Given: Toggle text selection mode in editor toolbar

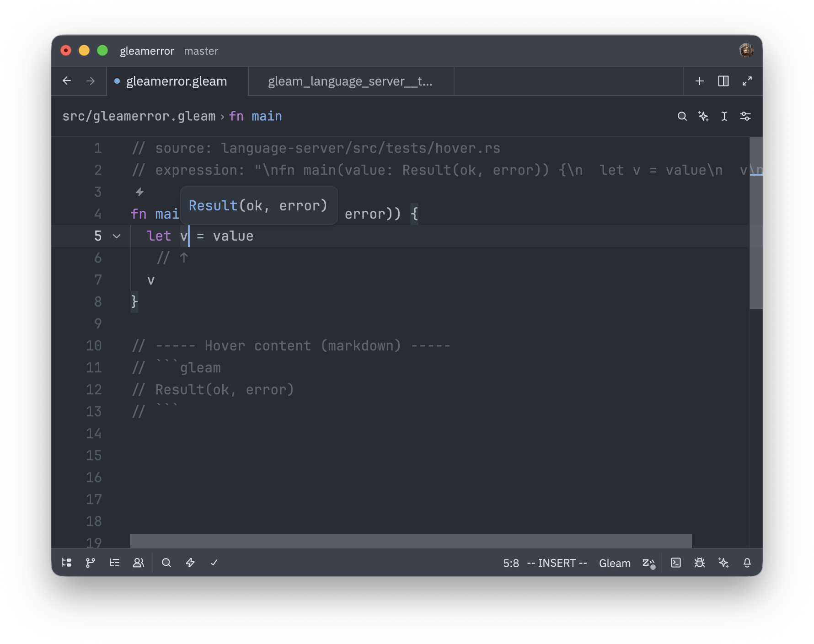Looking at the screenshot, I should 724,116.
